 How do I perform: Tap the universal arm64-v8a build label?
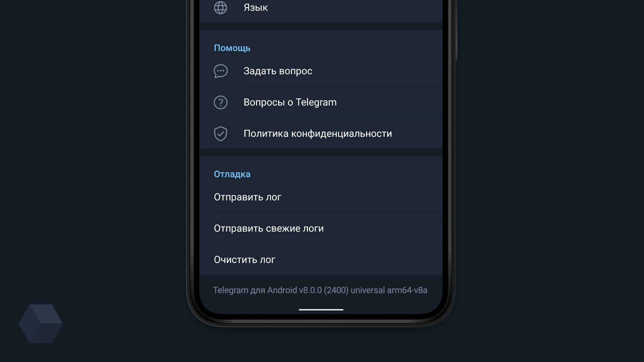click(x=389, y=290)
